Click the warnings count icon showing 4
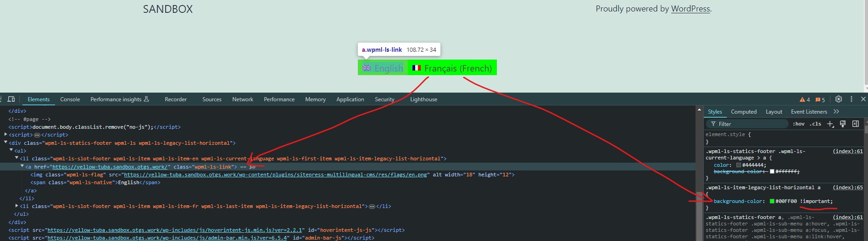The height and width of the screenshot is (241, 868). 805,99
